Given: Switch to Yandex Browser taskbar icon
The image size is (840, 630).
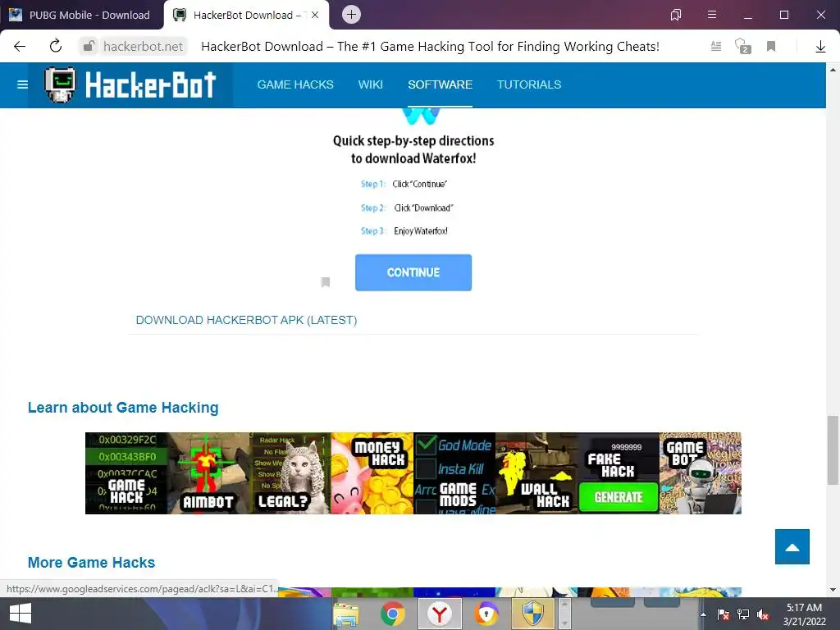Looking at the screenshot, I should point(440,614).
